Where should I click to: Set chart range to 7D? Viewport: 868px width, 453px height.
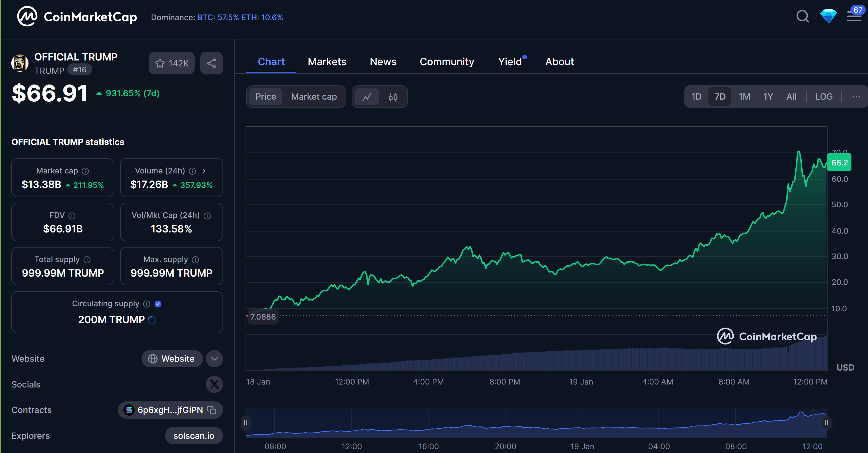click(720, 97)
